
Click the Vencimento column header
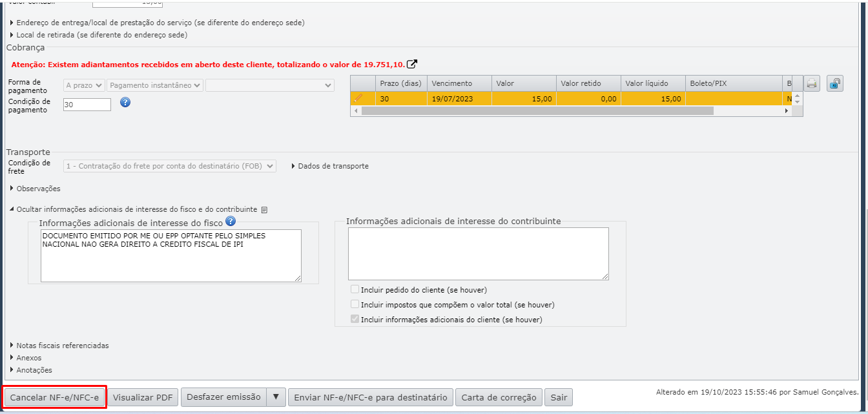point(459,83)
